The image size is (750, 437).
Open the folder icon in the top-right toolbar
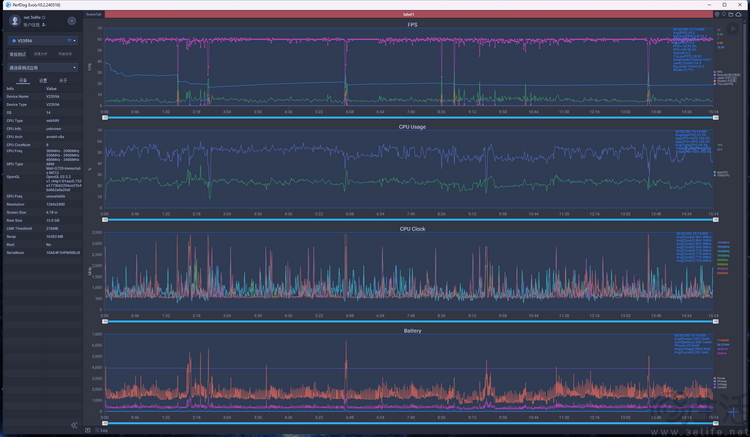click(731, 14)
